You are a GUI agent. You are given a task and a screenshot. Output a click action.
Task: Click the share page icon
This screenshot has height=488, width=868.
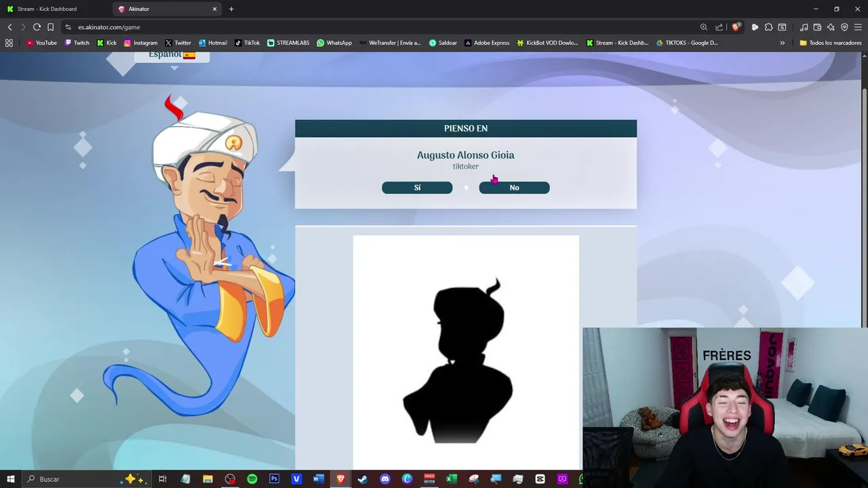[x=719, y=27]
